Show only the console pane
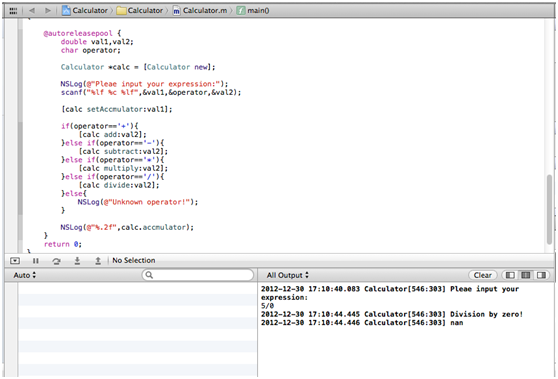Screen dimensions: 558x379 point(541,275)
